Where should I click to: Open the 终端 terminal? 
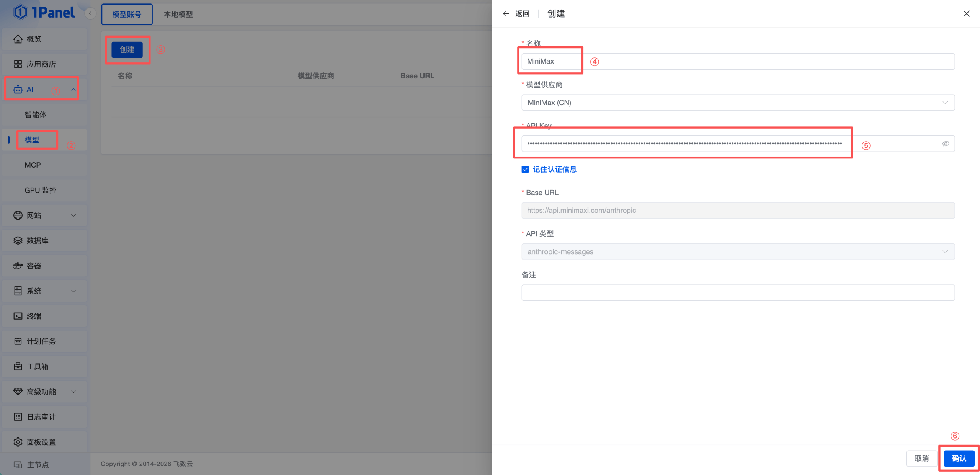(34, 316)
